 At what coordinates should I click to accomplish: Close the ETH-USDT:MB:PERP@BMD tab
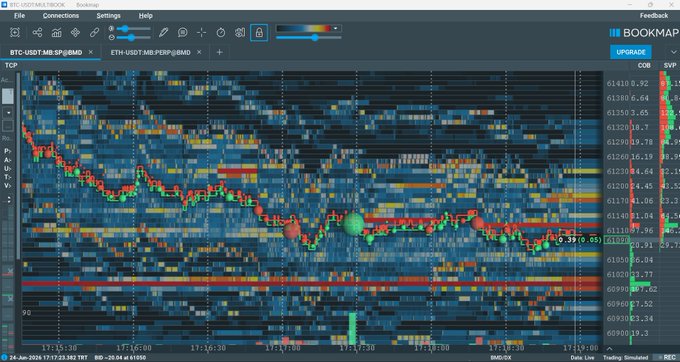coord(199,52)
